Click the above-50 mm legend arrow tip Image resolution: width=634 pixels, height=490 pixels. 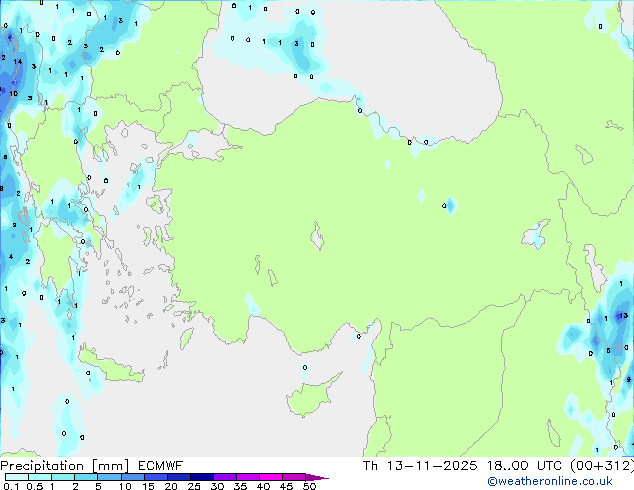(317, 477)
